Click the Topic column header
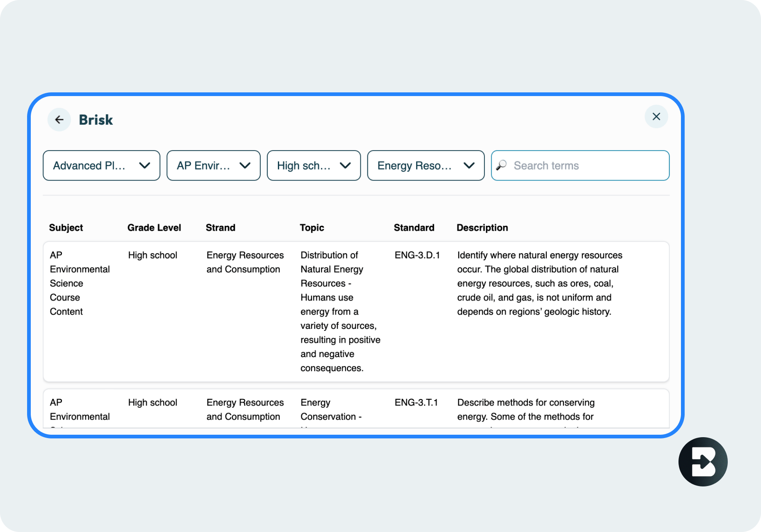This screenshot has width=761, height=532. (312, 228)
